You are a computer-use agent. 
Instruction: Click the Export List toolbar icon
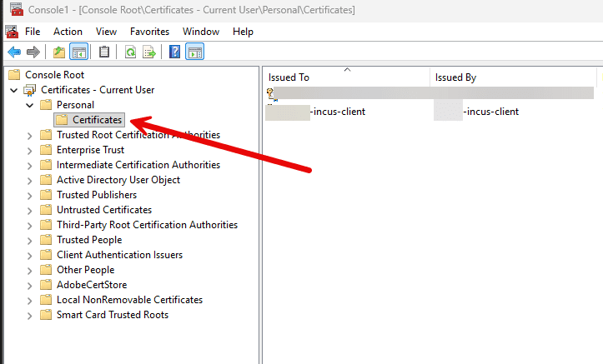coord(148,52)
